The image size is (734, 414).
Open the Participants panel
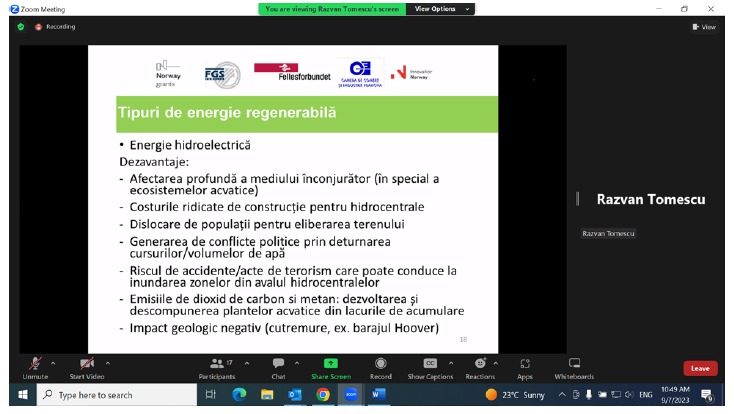click(x=217, y=366)
